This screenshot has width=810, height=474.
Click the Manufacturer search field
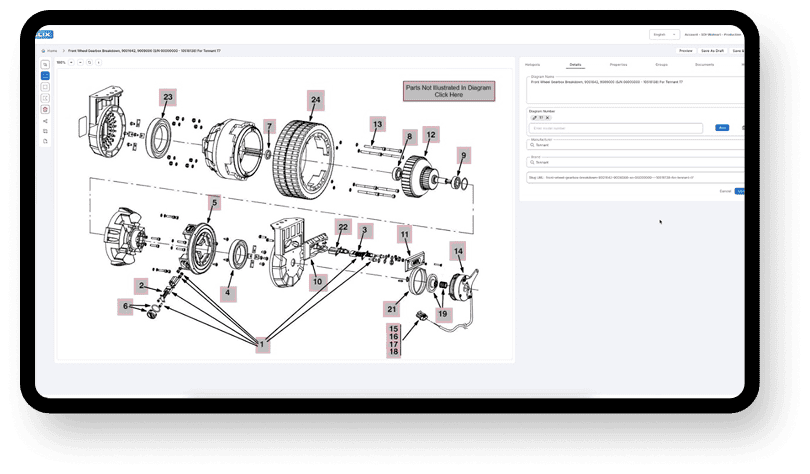pos(635,145)
